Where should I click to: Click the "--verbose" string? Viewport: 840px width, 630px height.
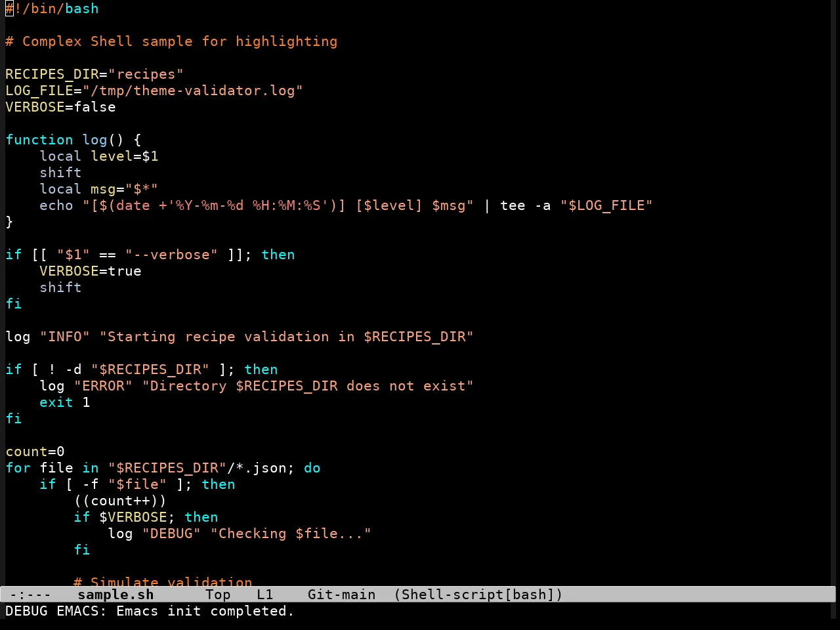pyautogui.click(x=171, y=255)
